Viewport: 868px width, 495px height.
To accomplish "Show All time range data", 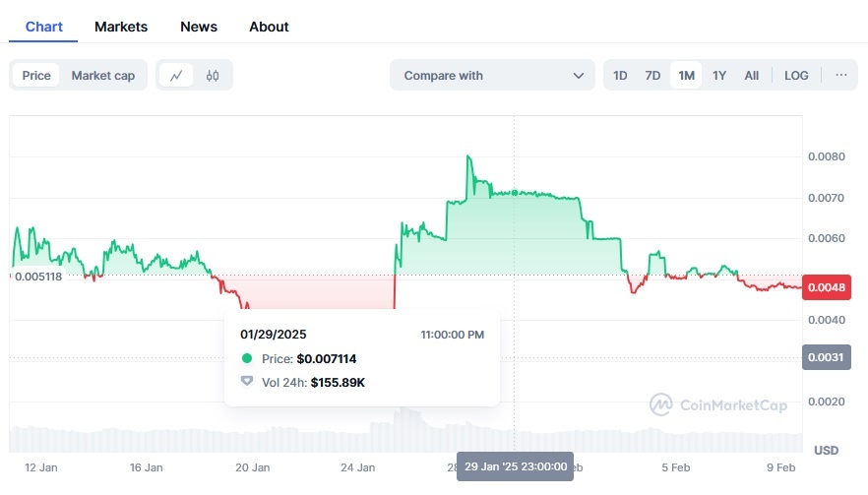I will point(752,76).
